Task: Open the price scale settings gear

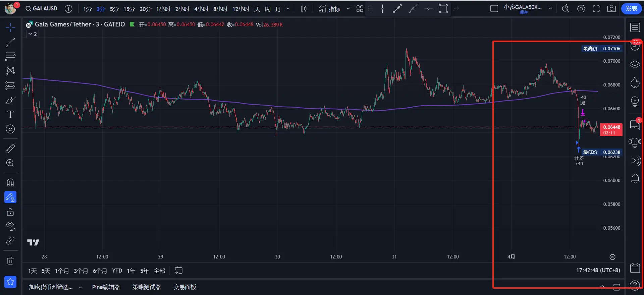Action: tap(612, 257)
